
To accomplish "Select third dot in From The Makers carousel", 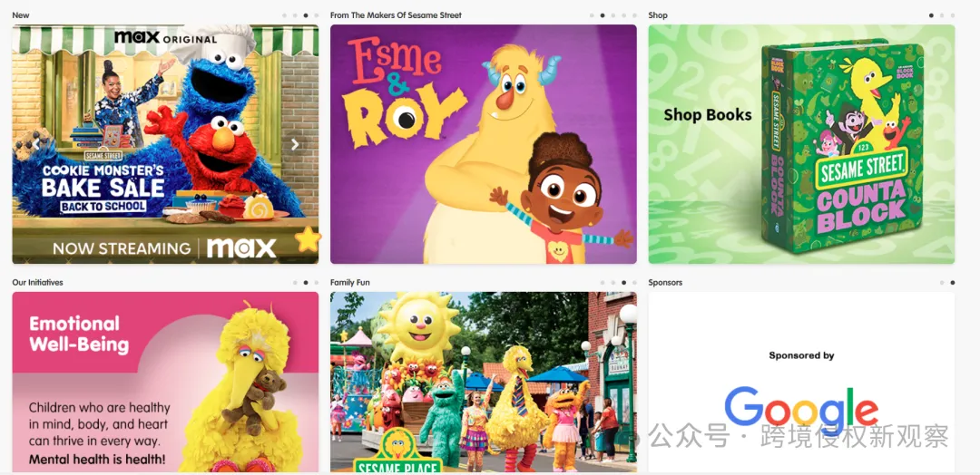I will click(x=613, y=15).
